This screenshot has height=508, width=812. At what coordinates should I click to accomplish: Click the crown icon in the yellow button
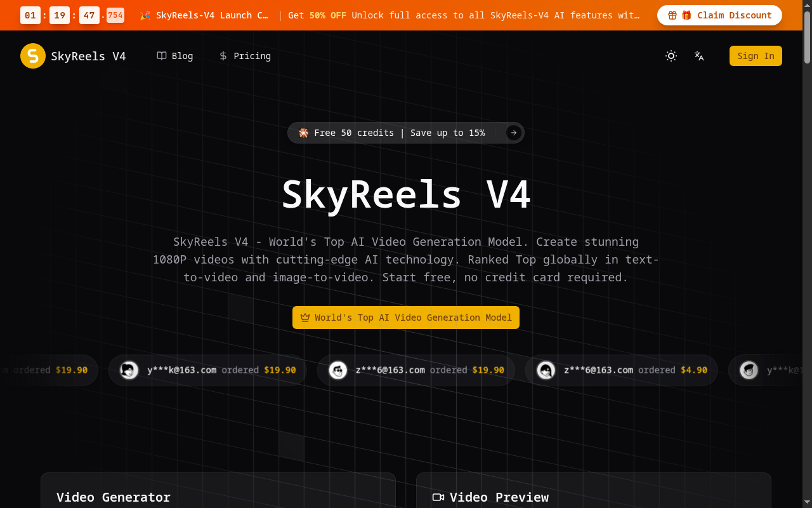pyautogui.click(x=305, y=317)
